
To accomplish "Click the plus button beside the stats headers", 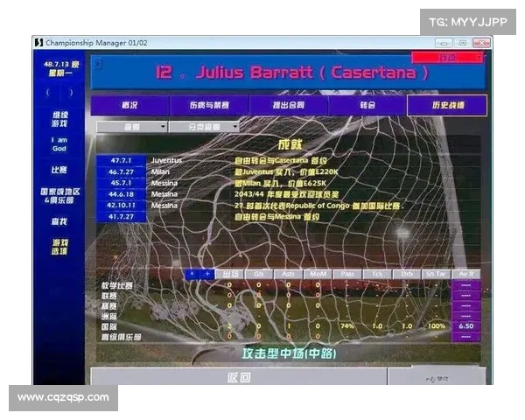I will coord(207,274).
